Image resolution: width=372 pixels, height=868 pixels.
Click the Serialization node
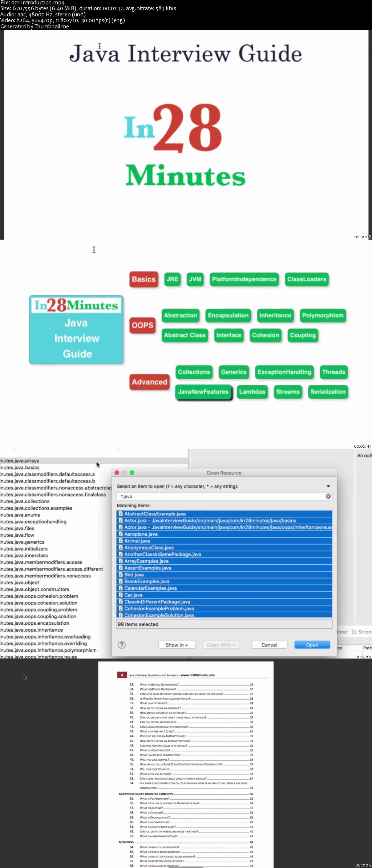click(328, 392)
